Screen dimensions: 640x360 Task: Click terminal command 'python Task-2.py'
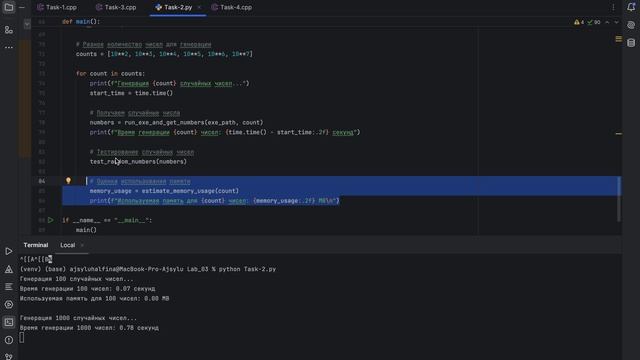click(247, 269)
